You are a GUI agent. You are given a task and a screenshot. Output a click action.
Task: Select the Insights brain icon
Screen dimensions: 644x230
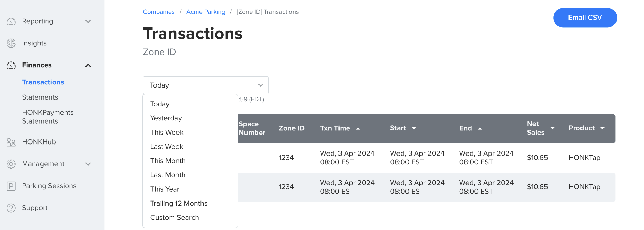coord(11,43)
